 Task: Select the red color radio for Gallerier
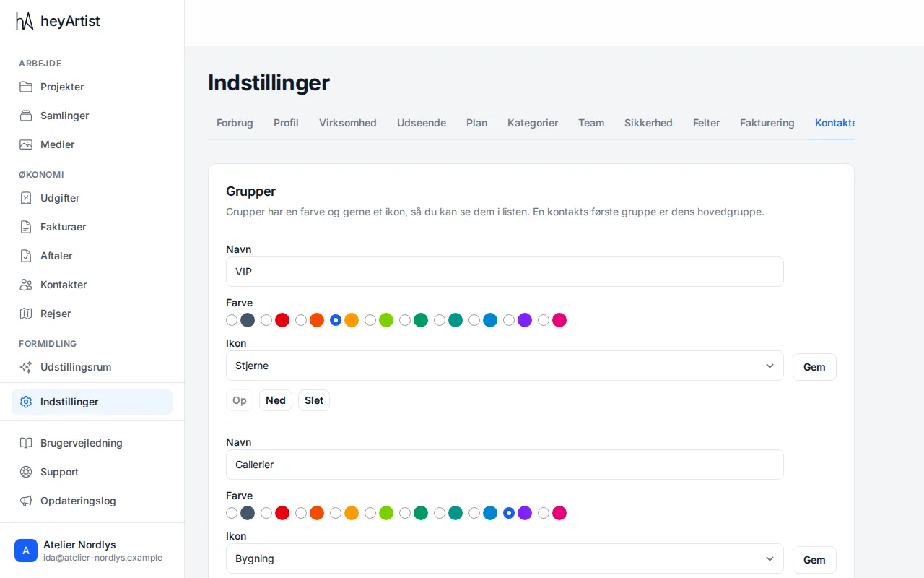[266, 513]
